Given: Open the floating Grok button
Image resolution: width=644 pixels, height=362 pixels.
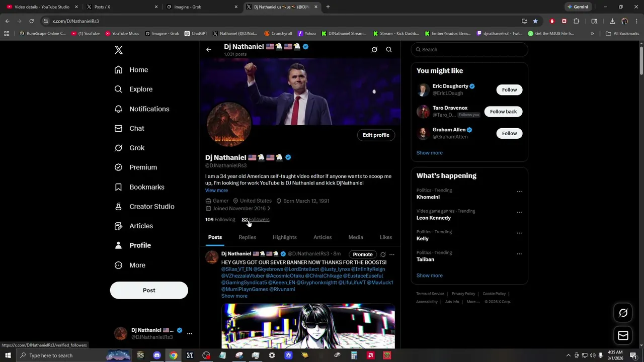Looking at the screenshot, I should pyautogui.click(x=623, y=313).
